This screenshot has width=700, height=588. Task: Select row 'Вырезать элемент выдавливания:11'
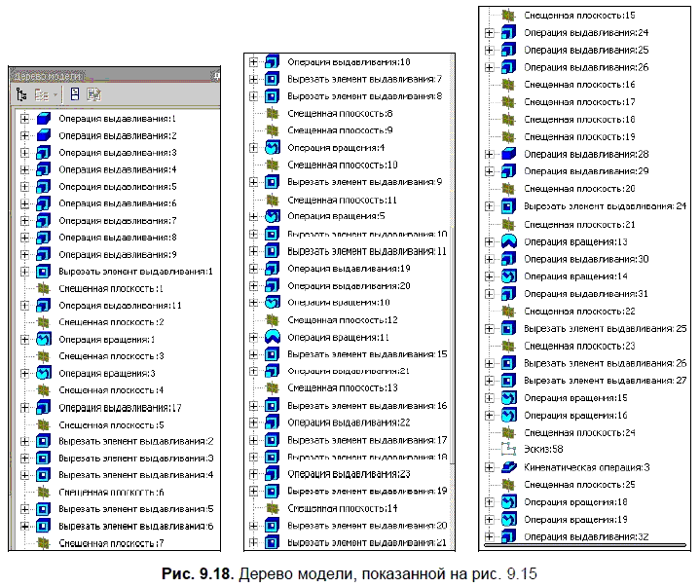click(366, 251)
